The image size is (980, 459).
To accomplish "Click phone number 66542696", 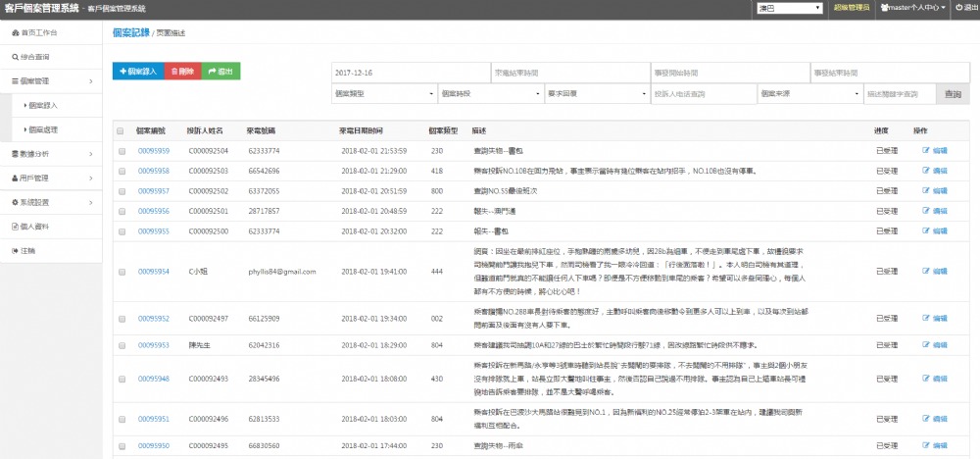I will [x=264, y=172].
